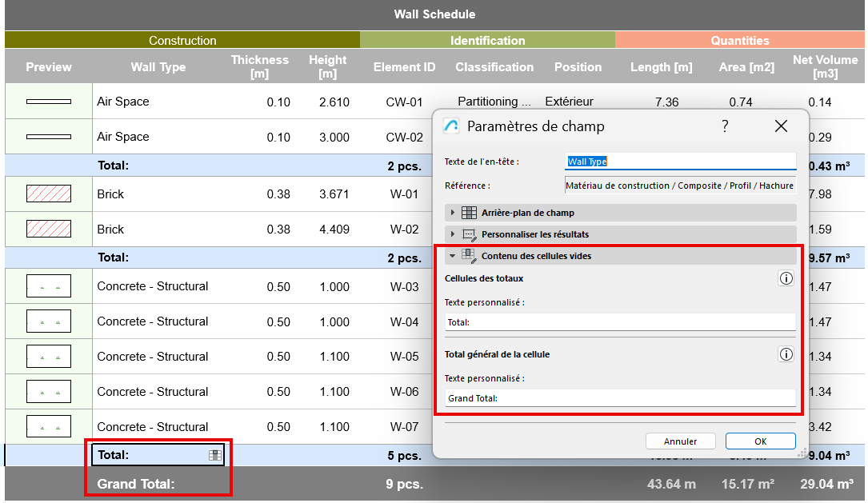
Task: Click the preview thumbnail of CW-01 Air Space
Action: (49, 102)
